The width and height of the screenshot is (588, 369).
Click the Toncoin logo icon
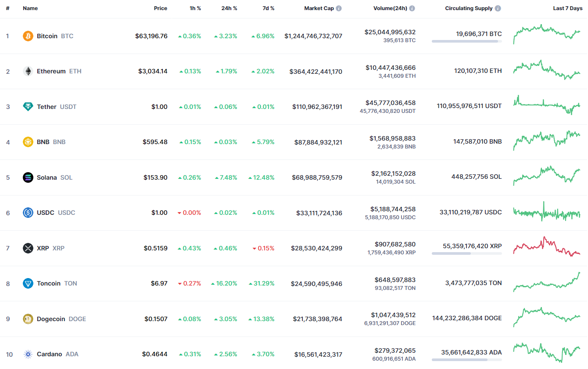pos(28,283)
